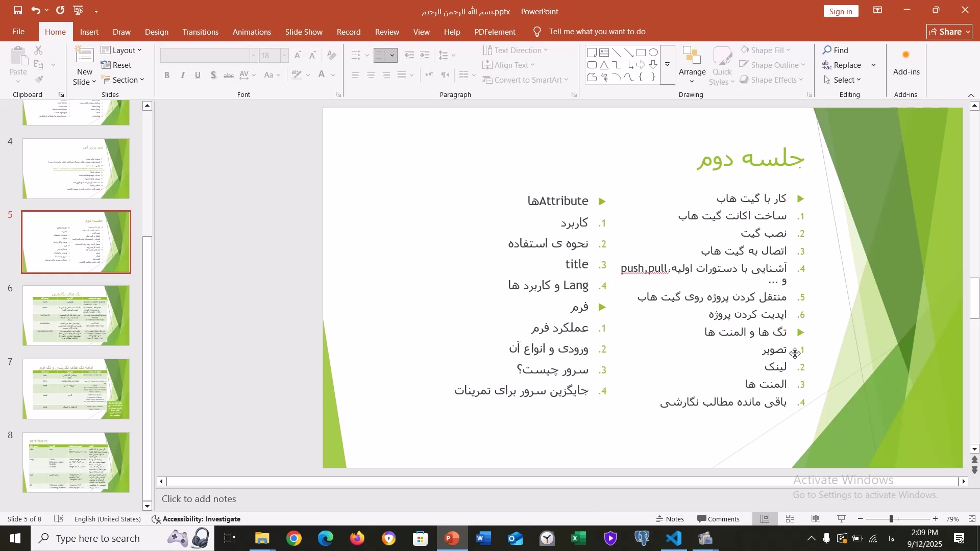
Task: Switch to the Design tab
Action: (x=156, y=32)
